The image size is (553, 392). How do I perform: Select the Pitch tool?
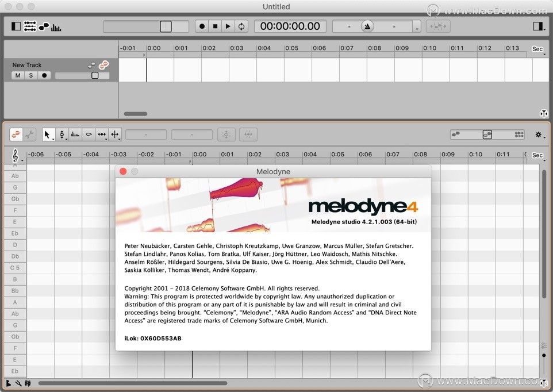coord(62,134)
